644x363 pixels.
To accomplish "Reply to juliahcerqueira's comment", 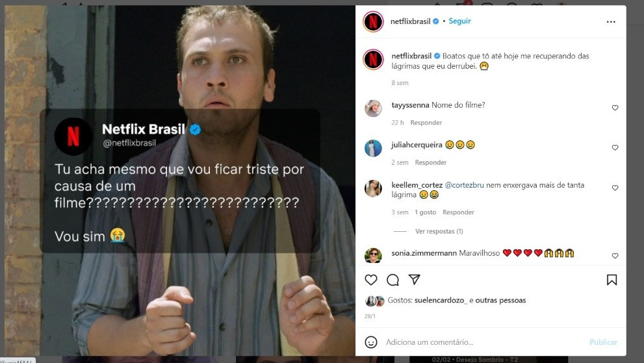I will (x=430, y=162).
